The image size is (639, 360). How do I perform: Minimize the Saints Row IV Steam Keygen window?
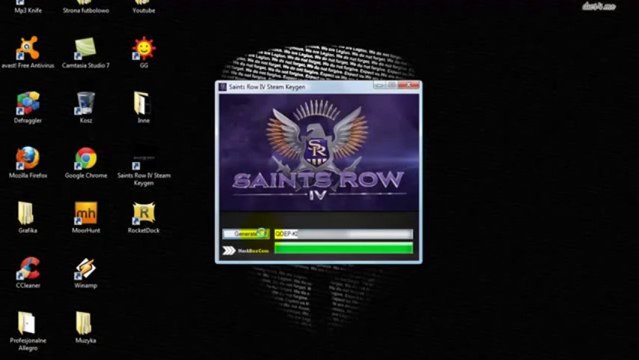[379, 85]
